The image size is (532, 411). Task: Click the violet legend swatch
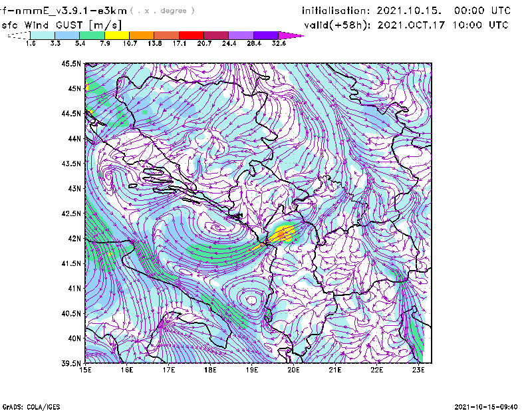pyautogui.click(x=266, y=35)
